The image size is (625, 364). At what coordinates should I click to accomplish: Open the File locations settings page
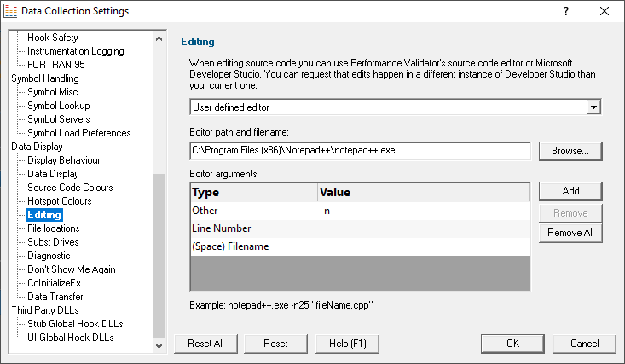tap(54, 228)
